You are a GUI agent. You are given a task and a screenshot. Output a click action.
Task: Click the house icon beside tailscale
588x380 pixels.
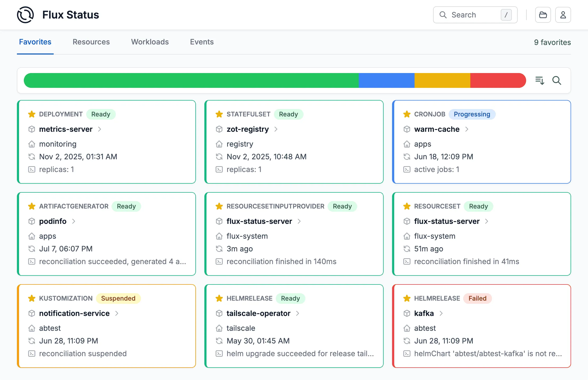point(219,328)
